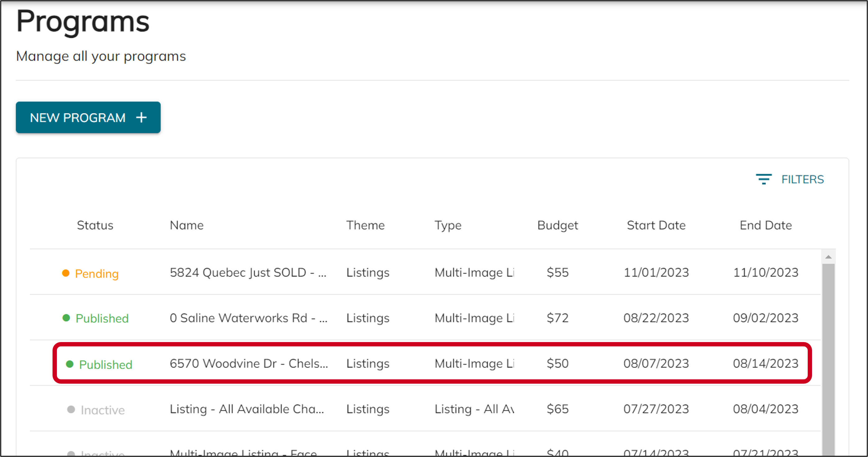Screen dimensions: 868x457
Task: Click start date 08/07/2023
Action: point(656,363)
